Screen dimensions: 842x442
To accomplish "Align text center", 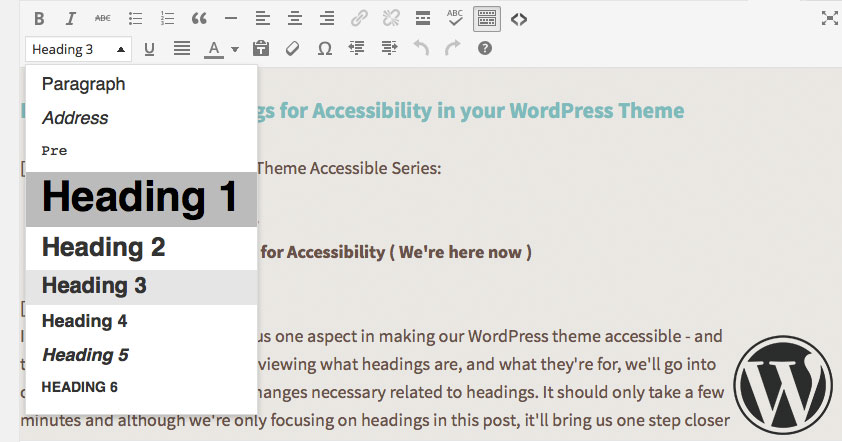I will tap(294, 19).
